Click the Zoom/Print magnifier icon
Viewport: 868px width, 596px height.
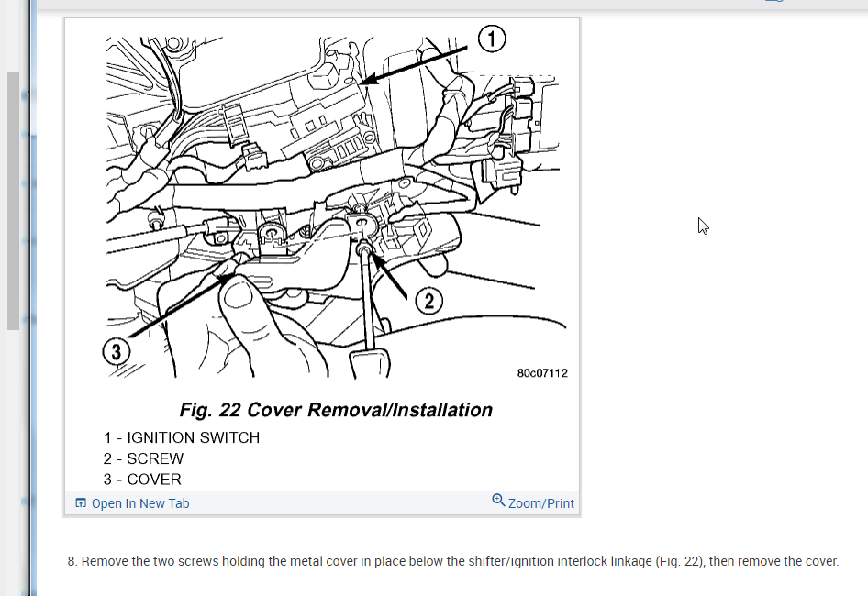pyautogui.click(x=498, y=501)
